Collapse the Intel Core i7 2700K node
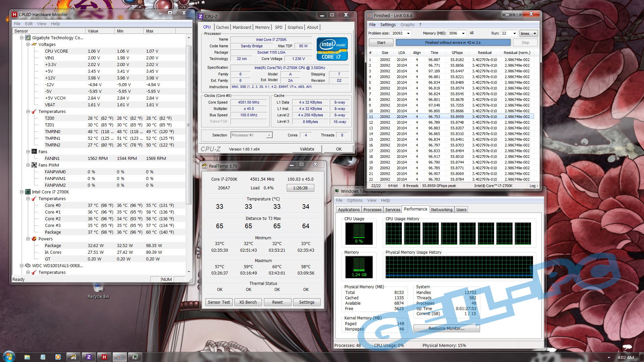The image size is (644, 362). tap(22, 192)
